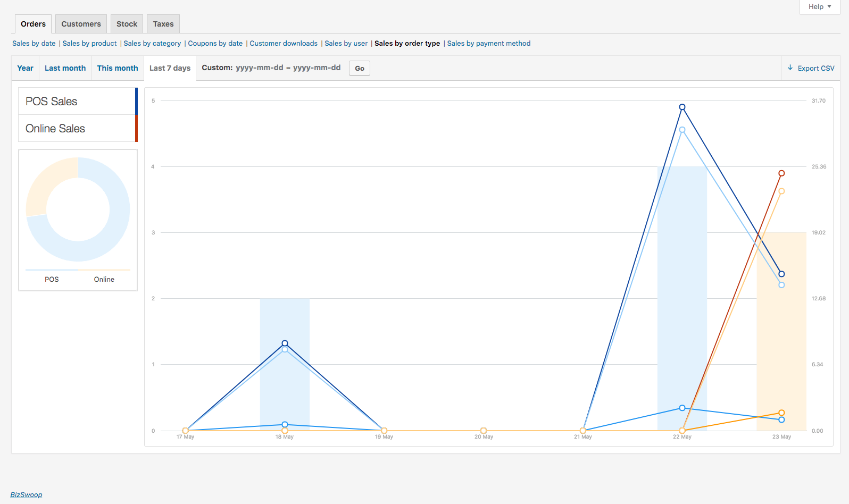Click the dark blue 22 May peak point
Viewport: 849px width, 504px height.
pos(682,107)
